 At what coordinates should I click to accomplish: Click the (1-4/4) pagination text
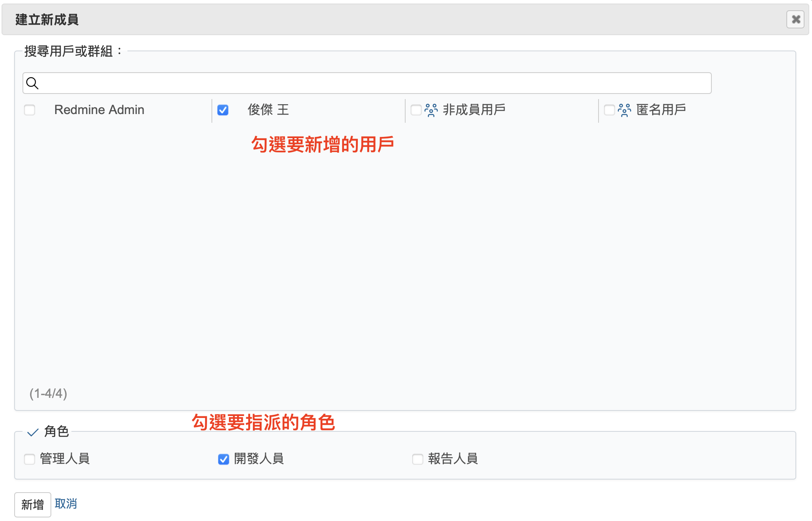[x=48, y=394]
